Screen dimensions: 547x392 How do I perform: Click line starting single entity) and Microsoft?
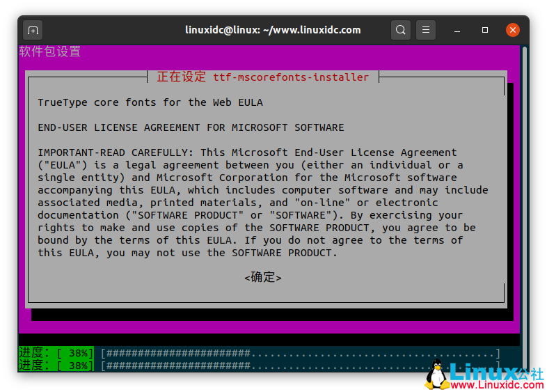coord(247,178)
